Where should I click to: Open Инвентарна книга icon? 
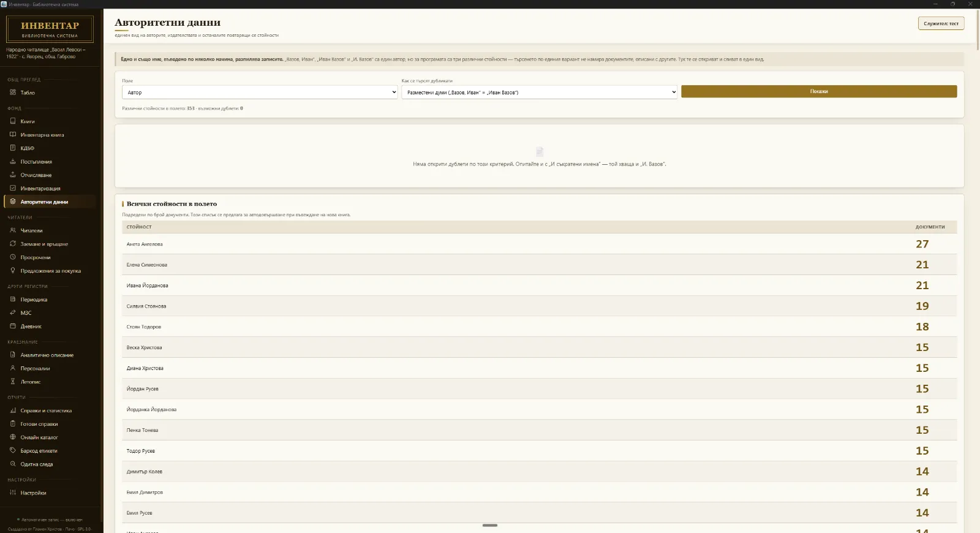pyautogui.click(x=13, y=135)
